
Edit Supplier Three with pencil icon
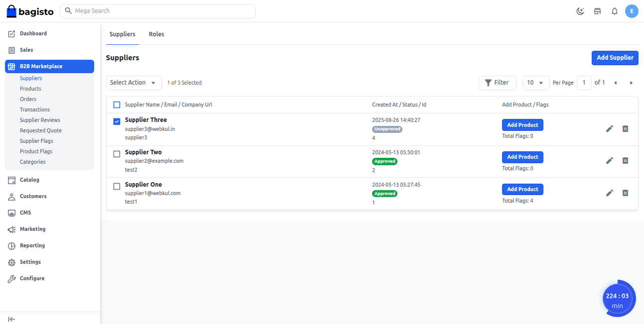(609, 128)
